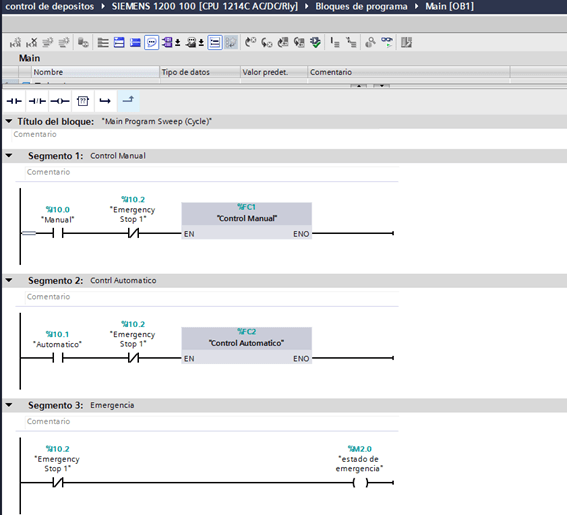
Task: Click the call structure branch icon
Action: [351, 43]
